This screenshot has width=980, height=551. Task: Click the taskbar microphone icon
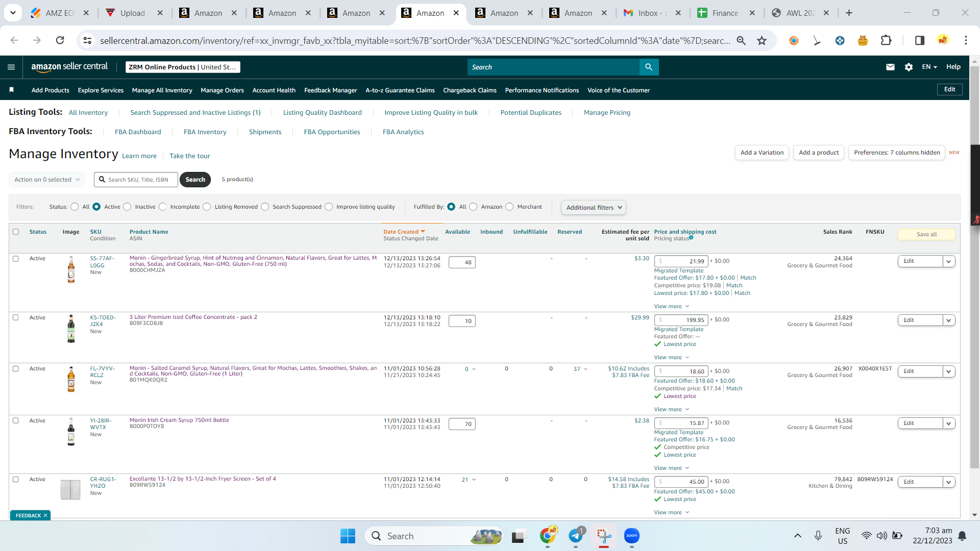point(818,536)
